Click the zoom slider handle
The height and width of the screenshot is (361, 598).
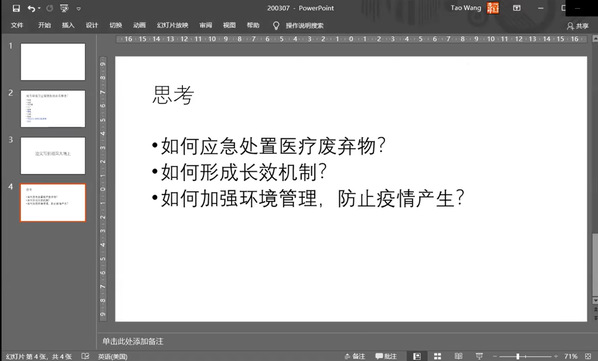point(518,356)
